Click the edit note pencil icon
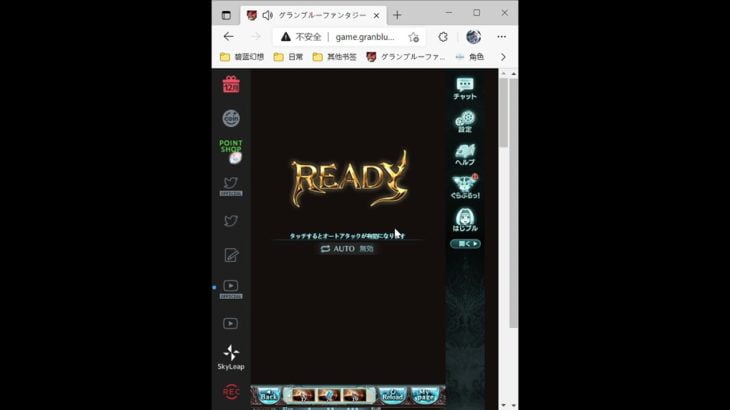The width and height of the screenshot is (730, 410). [231, 255]
